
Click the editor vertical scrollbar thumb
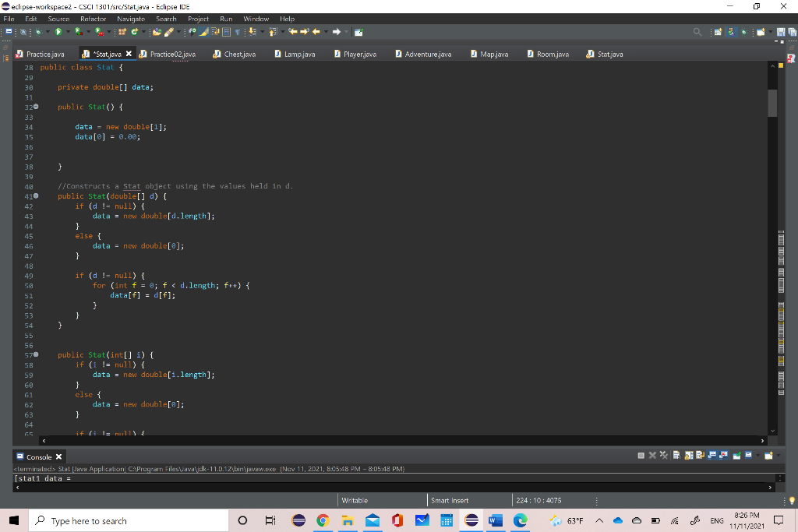click(772, 104)
